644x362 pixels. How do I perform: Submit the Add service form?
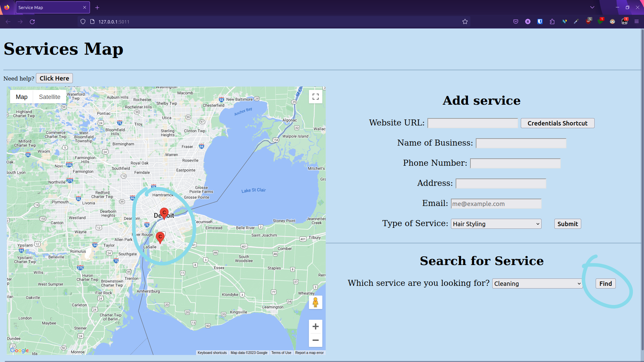point(567,224)
